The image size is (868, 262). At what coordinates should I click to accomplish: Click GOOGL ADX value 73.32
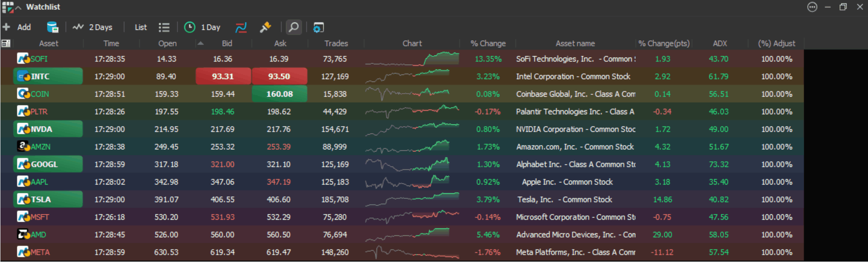(718, 165)
